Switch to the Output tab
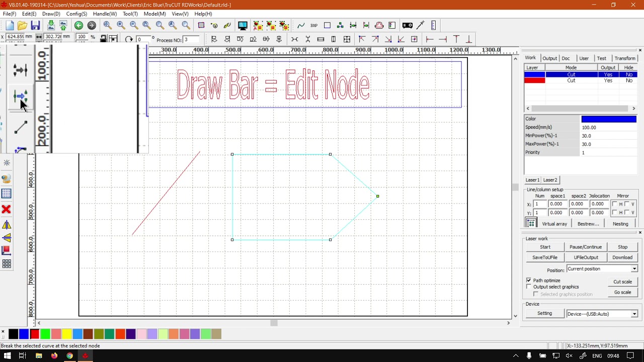 549,58
